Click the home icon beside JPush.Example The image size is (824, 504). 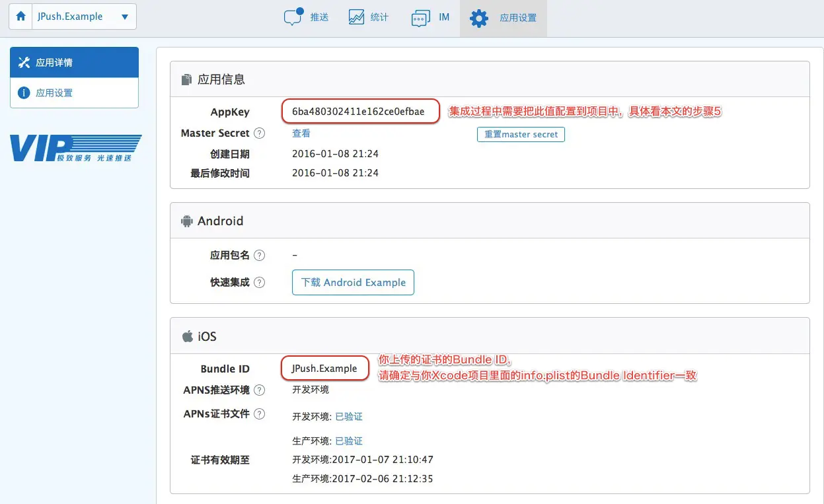(20, 17)
